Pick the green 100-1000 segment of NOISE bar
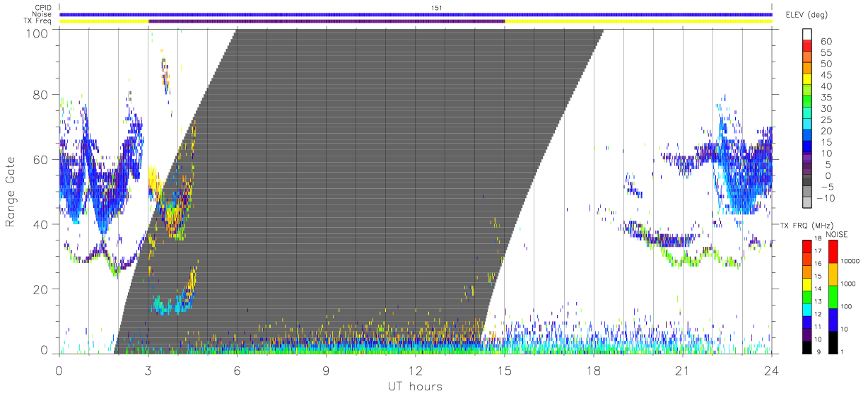 click(x=833, y=297)
